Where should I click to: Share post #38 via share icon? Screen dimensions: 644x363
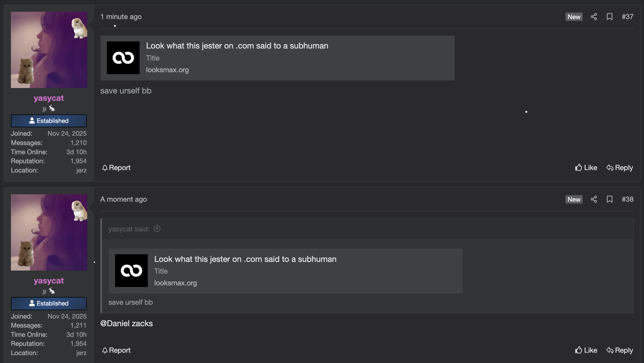click(x=594, y=199)
